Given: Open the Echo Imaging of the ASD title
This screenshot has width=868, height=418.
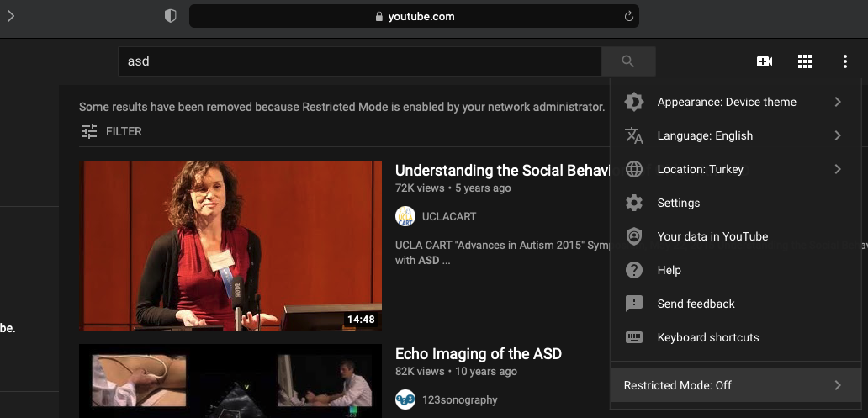Looking at the screenshot, I should point(479,354).
